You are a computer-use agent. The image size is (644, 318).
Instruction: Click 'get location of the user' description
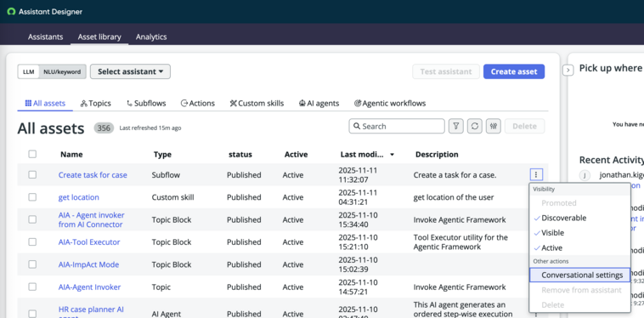[454, 197]
